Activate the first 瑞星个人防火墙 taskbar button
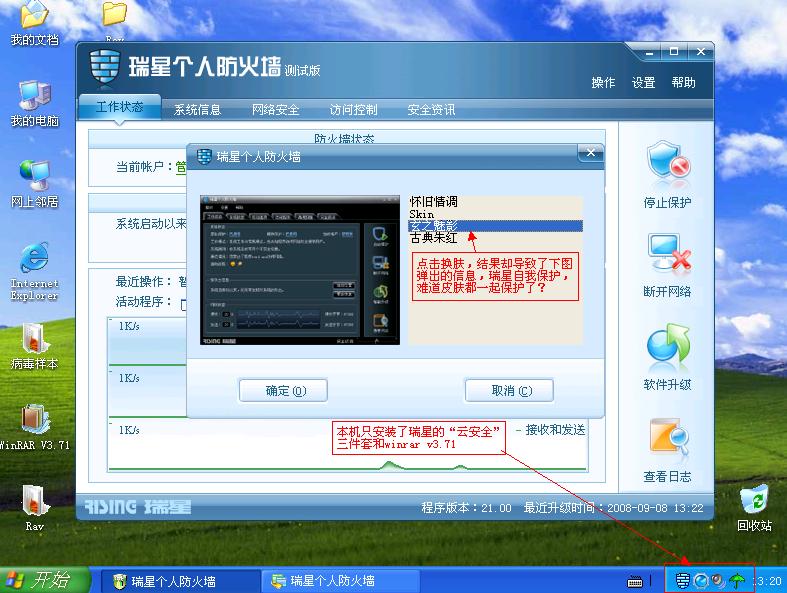Viewport: 787px width, 593px height. pos(180,581)
